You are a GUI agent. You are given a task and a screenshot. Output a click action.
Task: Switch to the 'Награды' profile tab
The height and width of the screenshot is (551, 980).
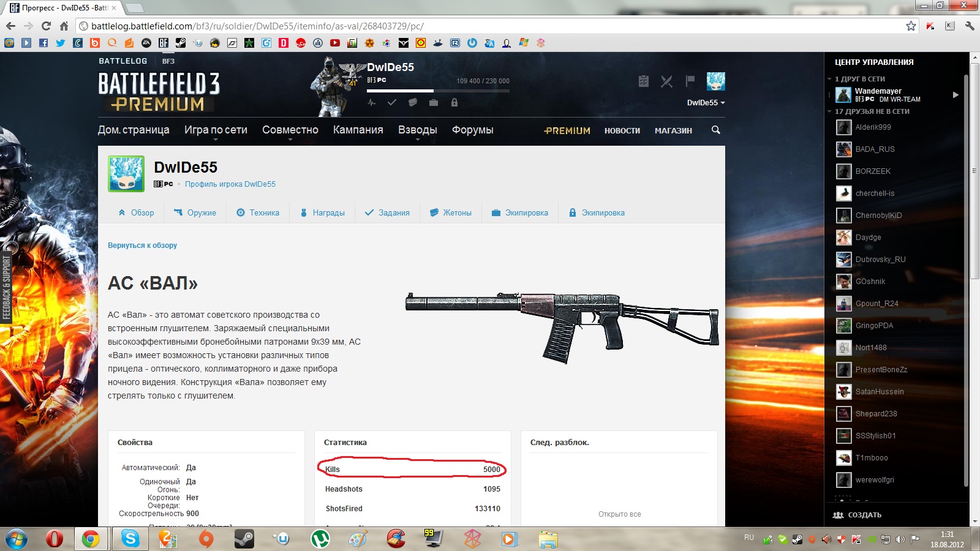click(322, 212)
